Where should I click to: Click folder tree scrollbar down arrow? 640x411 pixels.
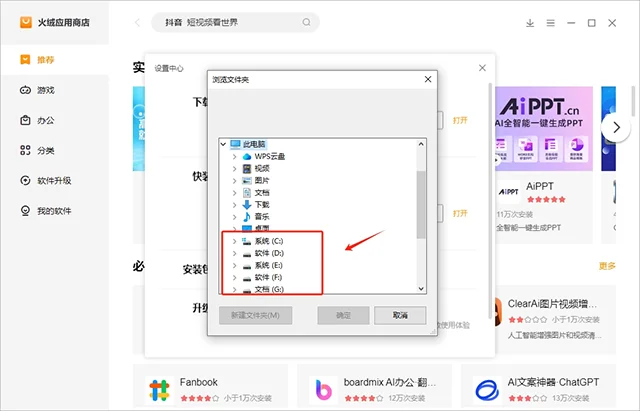pyautogui.click(x=421, y=289)
